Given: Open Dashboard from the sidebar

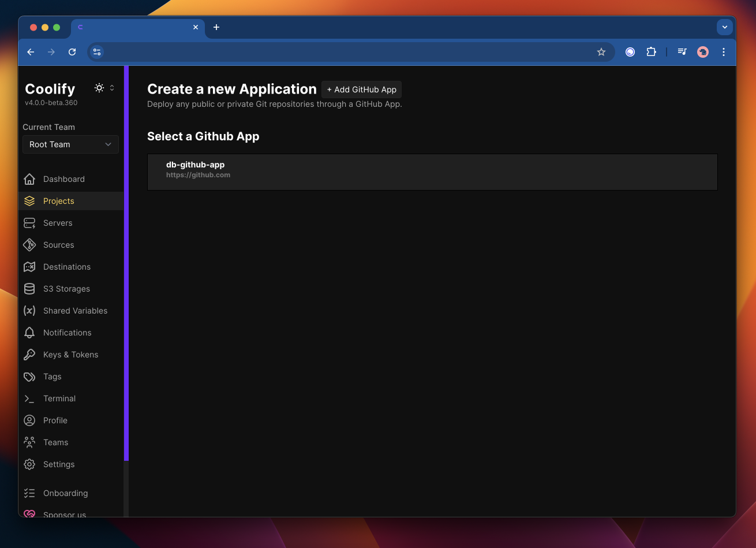Looking at the screenshot, I should click(70, 179).
